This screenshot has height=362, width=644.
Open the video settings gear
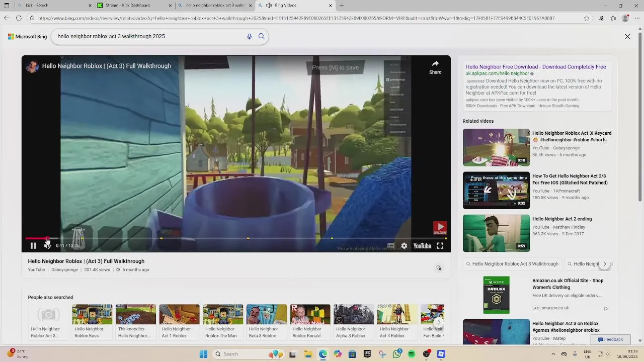[x=404, y=246]
